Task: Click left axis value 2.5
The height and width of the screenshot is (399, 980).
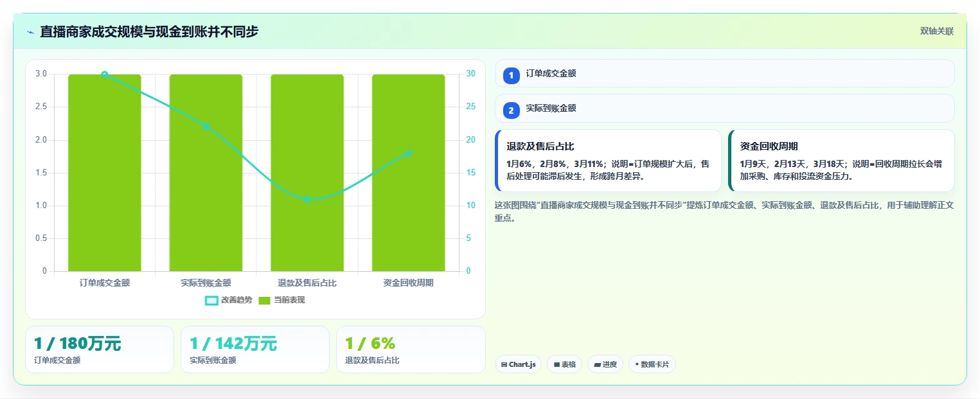Action: point(41,107)
